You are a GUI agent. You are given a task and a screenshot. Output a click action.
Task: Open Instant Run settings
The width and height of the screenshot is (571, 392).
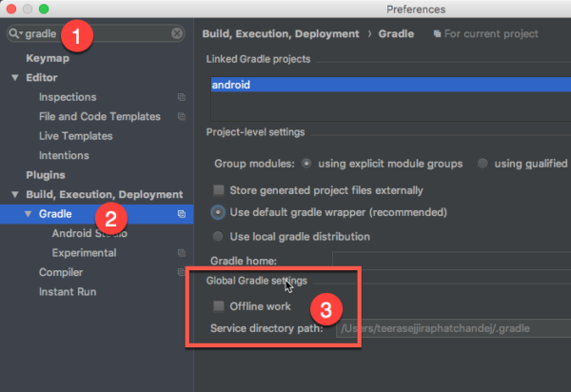tap(68, 292)
